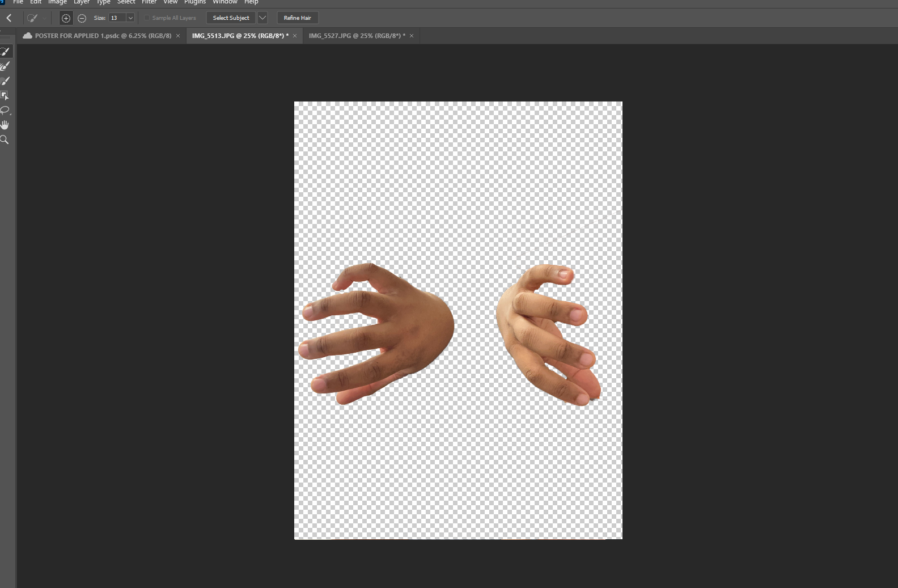Choose Subtract from selection mode
The image size is (898, 588).
[x=82, y=18]
